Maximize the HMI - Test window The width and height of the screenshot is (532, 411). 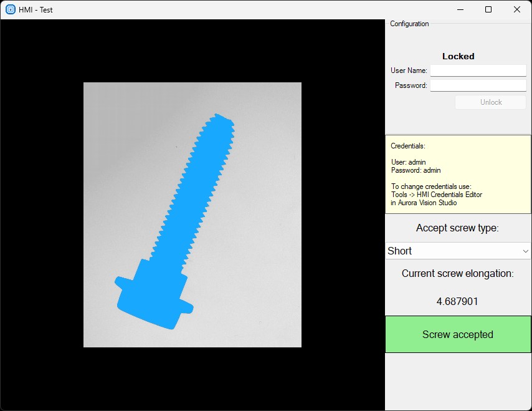(x=488, y=9)
